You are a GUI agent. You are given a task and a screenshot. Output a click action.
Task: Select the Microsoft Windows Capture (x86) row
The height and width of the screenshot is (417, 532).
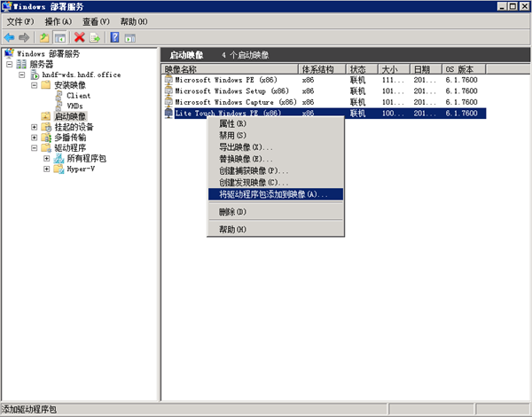(325, 102)
